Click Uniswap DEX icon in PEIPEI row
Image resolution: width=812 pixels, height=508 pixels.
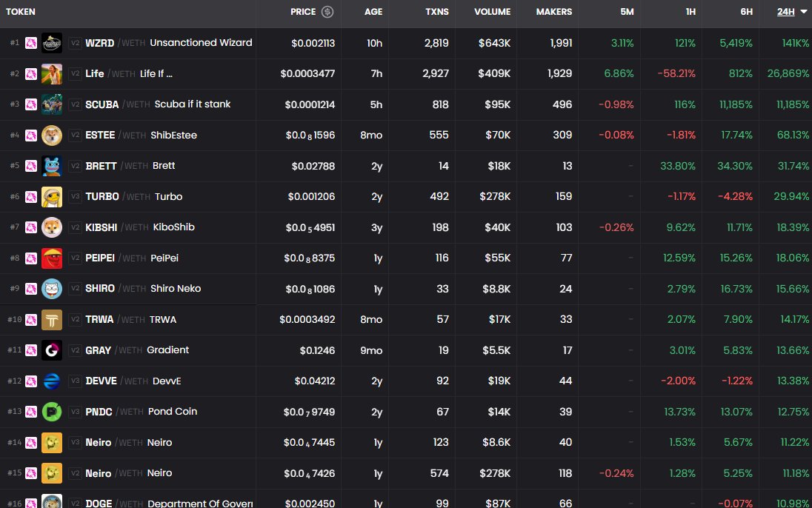pos(31,258)
